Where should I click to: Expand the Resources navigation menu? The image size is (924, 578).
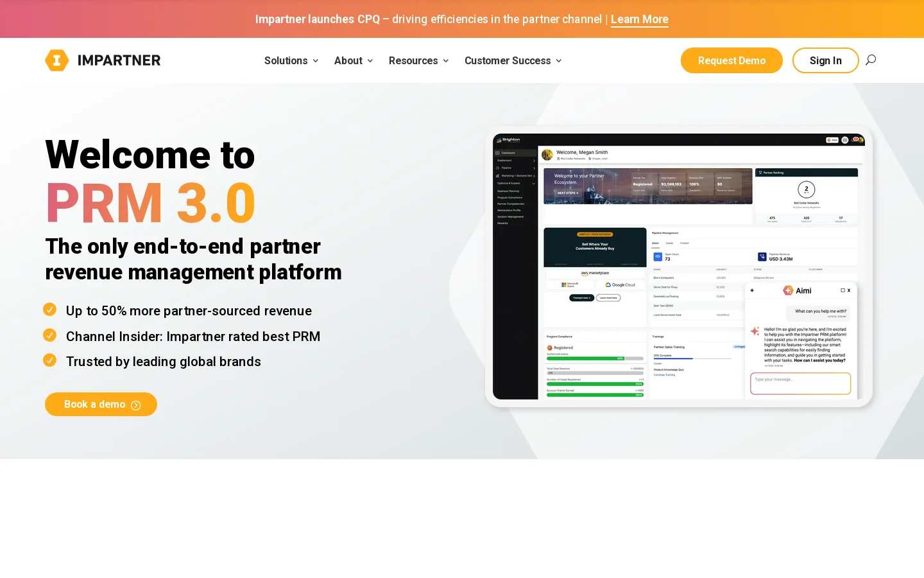[x=419, y=60]
